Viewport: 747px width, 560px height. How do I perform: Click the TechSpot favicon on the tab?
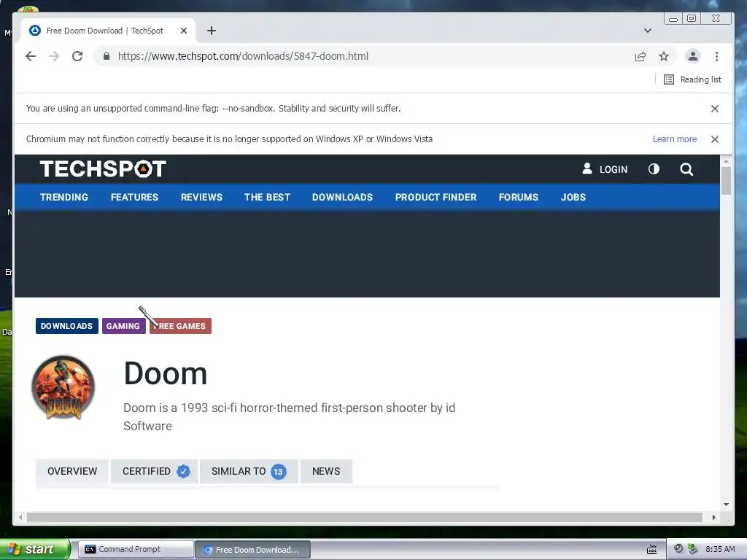pyautogui.click(x=35, y=31)
